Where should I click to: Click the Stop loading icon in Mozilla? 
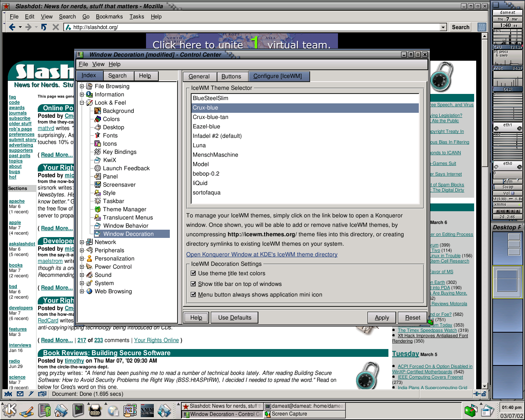pyautogui.click(x=55, y=27)
